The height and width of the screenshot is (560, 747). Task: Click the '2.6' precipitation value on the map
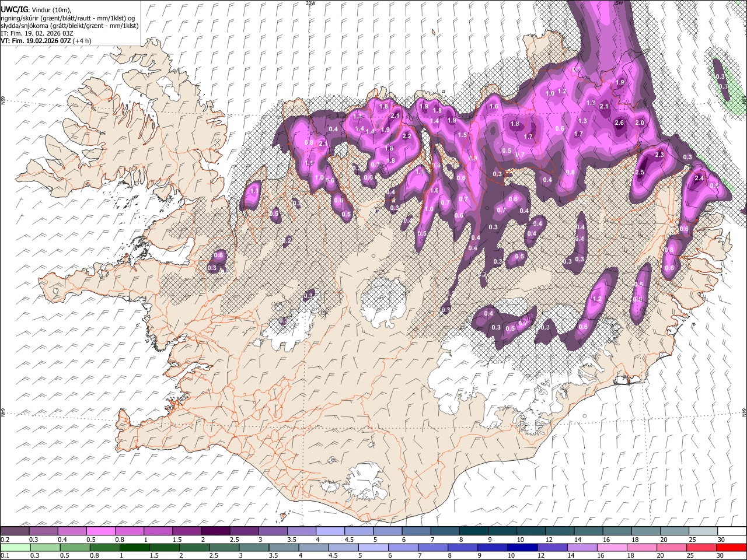(620, 123)
